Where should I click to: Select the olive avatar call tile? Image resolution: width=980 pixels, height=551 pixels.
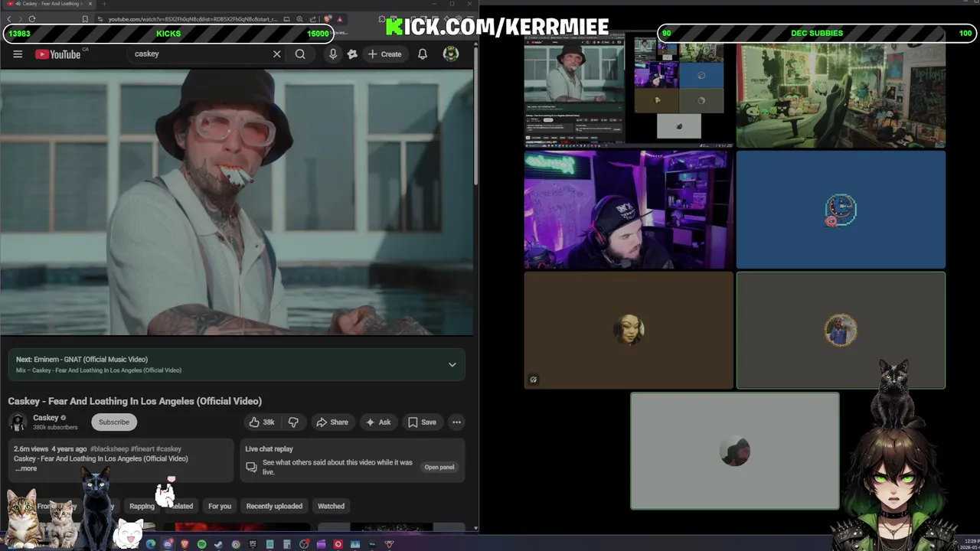pyautogui.click(x=841, y=330)
